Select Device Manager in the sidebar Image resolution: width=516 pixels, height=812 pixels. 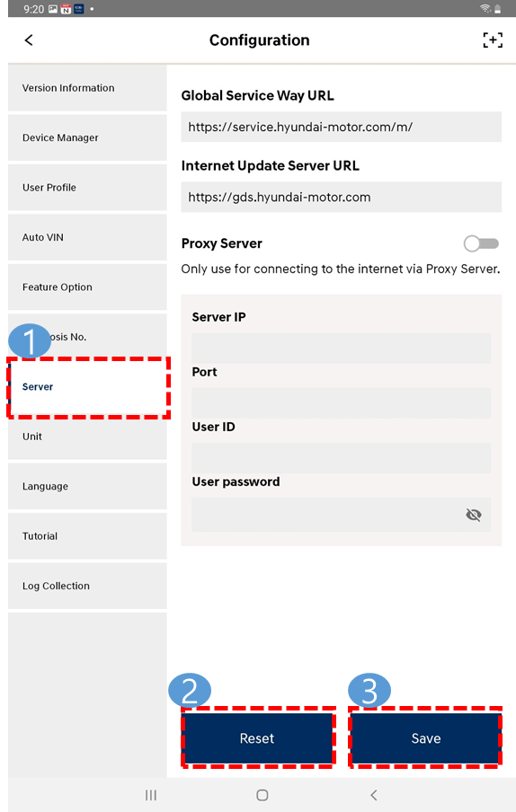coord(87,137)
